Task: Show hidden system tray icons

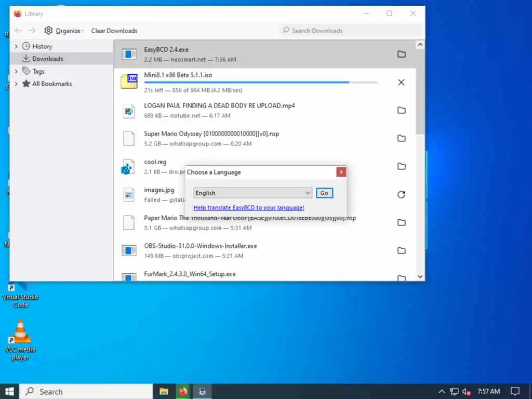Action: (442, 392)
